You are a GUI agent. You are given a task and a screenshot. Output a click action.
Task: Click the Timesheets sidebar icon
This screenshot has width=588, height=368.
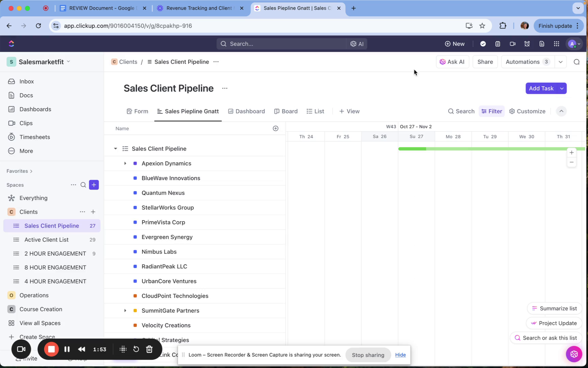[11, 137]
